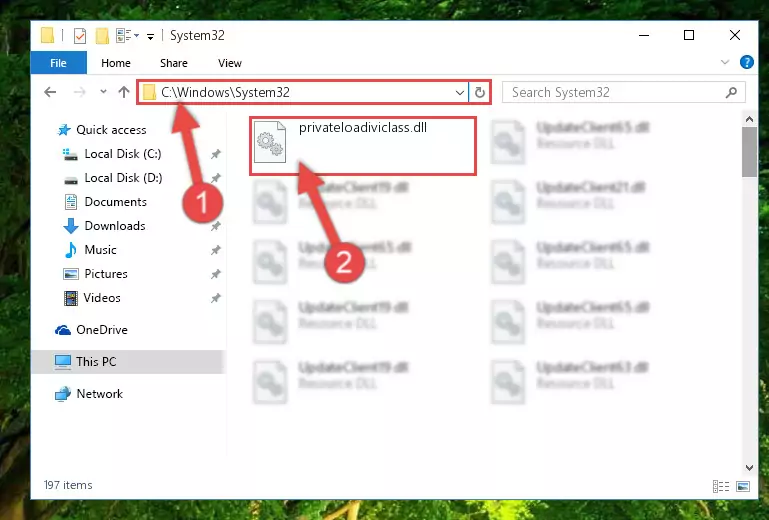Viewport: 769px width, 520px height.
Task: Click the Pictures icon in sidebar
Action: 71,274
